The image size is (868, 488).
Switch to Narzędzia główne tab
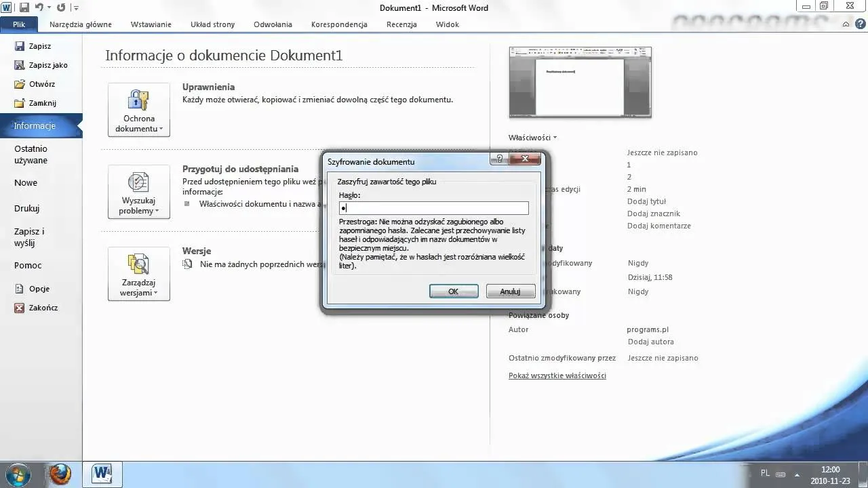tap(80, 24)
